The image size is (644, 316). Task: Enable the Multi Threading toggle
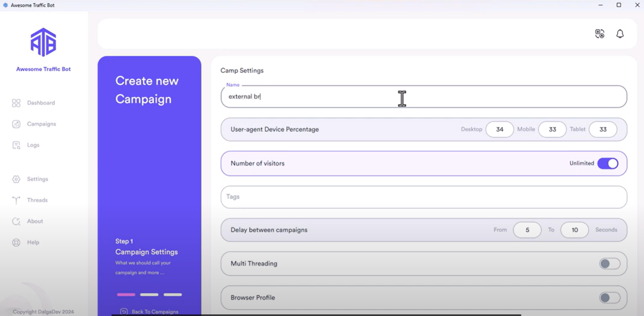click(x=610, y=264)
